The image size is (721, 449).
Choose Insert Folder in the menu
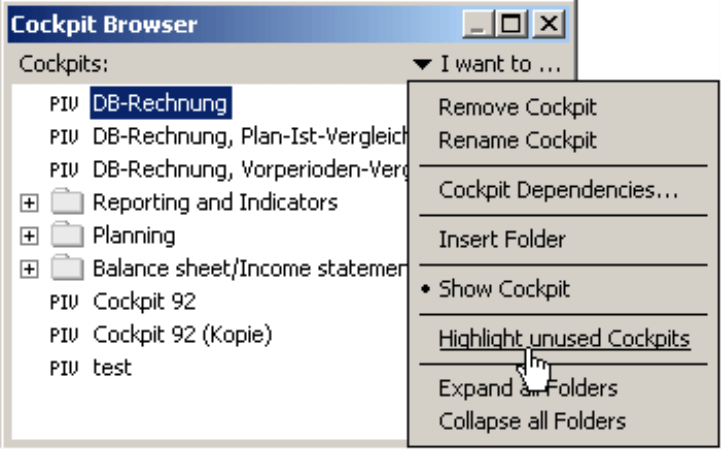[x=502, y=240]
